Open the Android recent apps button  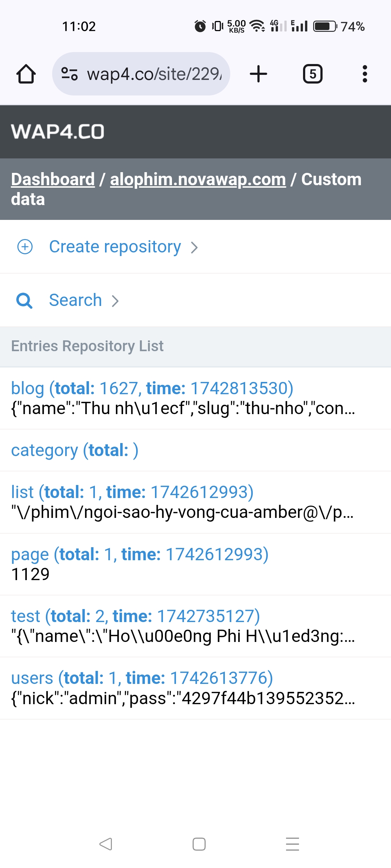click(x=292, y=844)
